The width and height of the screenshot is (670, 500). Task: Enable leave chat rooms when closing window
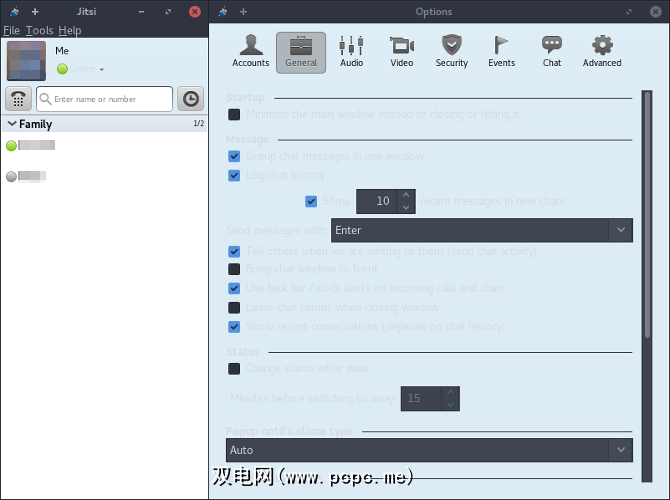click(234, 308)
